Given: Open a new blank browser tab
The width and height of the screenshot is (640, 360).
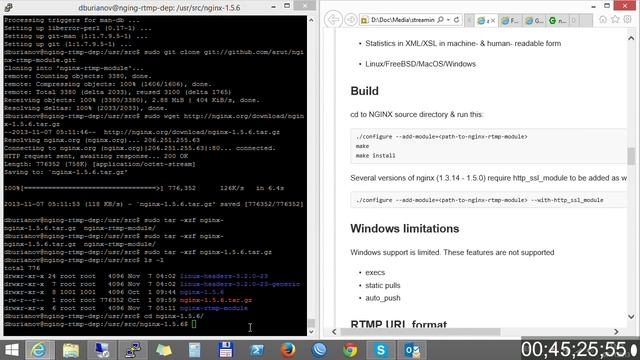Looking at the screenshot, I should [586, 20].
